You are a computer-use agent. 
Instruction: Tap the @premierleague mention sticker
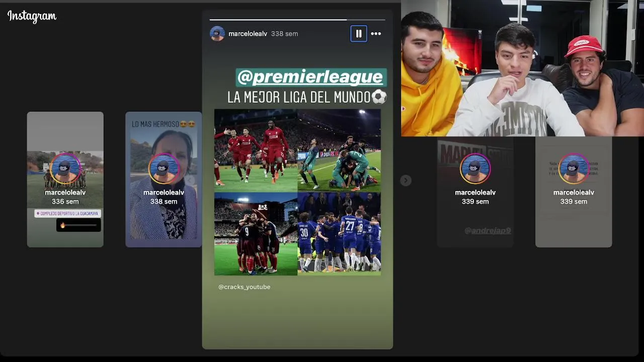tap(311, 77)
